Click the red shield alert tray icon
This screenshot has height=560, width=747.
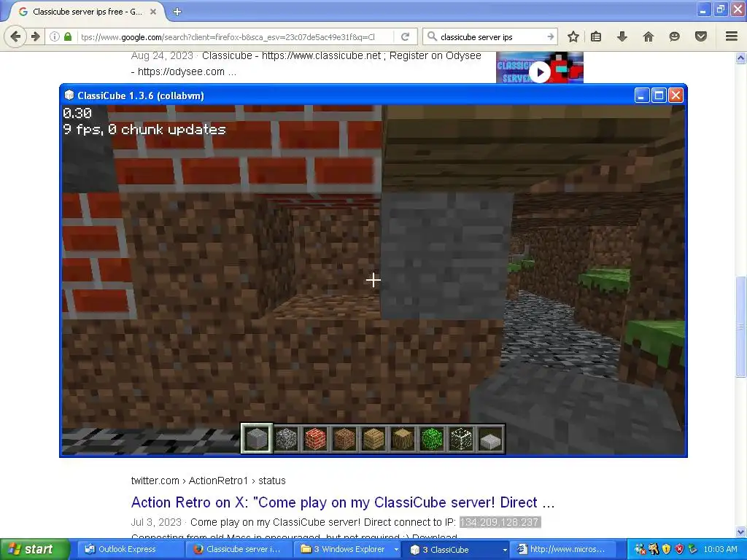[679, 550]
